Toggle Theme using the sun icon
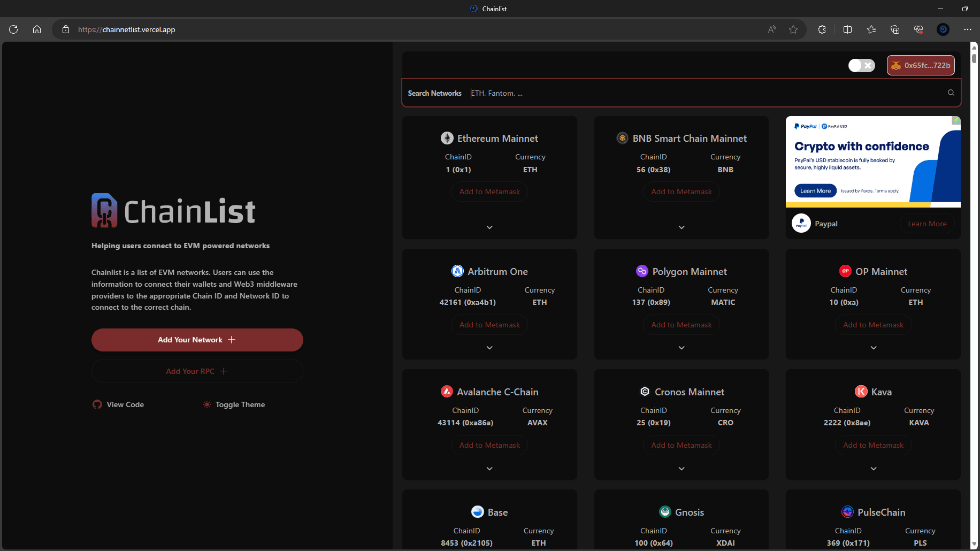The height and width of the screenshot is (551, 980). click(x=206, y=404)
